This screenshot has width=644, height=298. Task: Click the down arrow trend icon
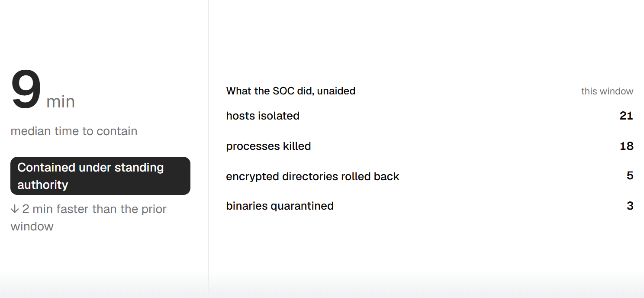coord(15,209)
